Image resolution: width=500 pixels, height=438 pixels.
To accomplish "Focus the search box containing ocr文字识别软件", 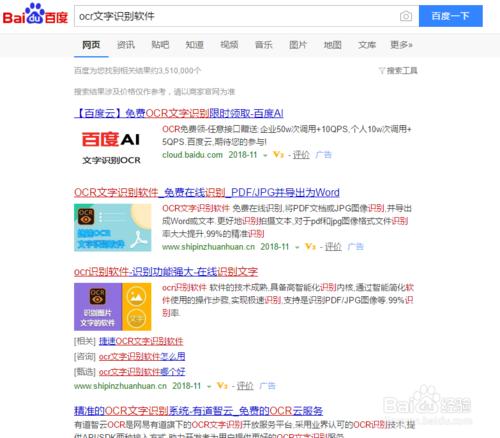I will point(236,16).
